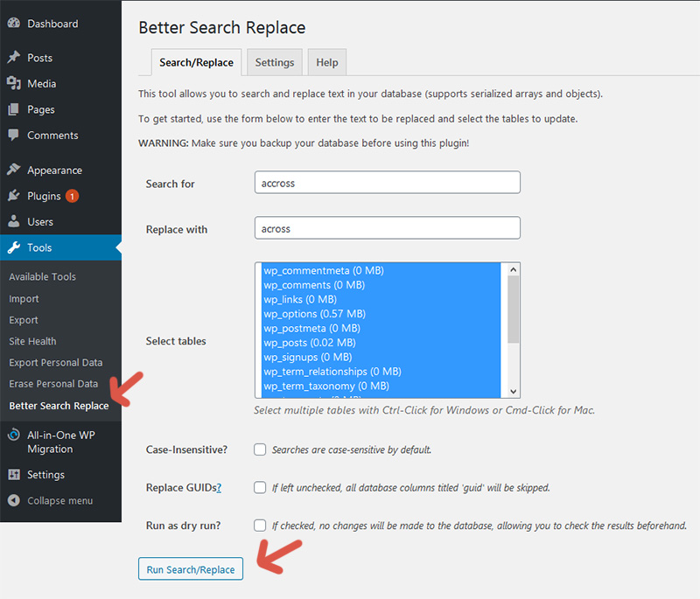Click the Search for input field
This screenshot has height=599, width=700.
click(387, 183)
